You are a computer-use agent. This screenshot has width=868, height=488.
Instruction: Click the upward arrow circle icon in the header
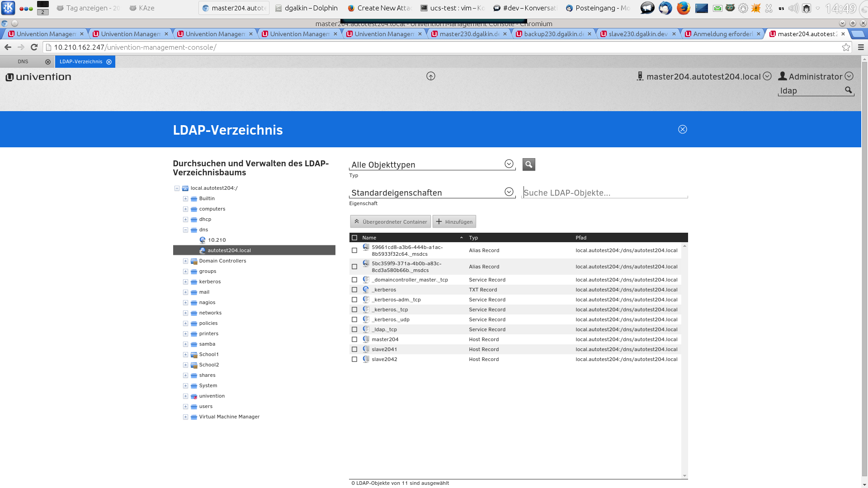point(431,76)
